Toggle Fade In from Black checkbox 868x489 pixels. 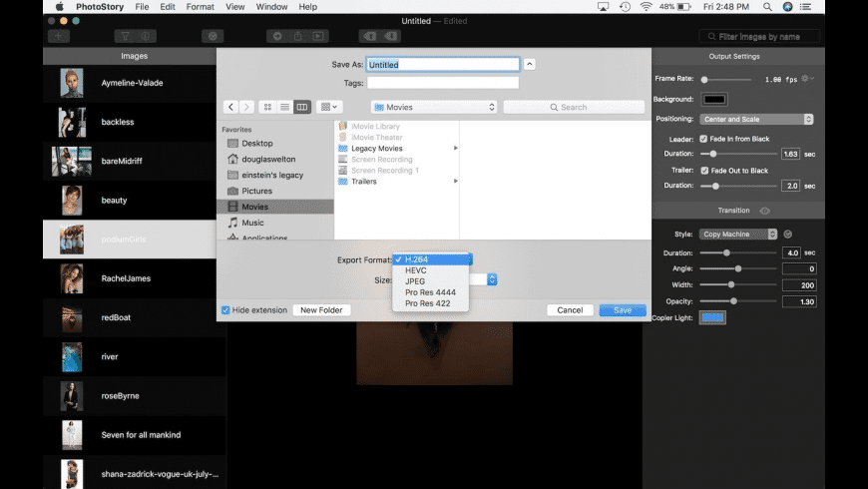[703, 139]
